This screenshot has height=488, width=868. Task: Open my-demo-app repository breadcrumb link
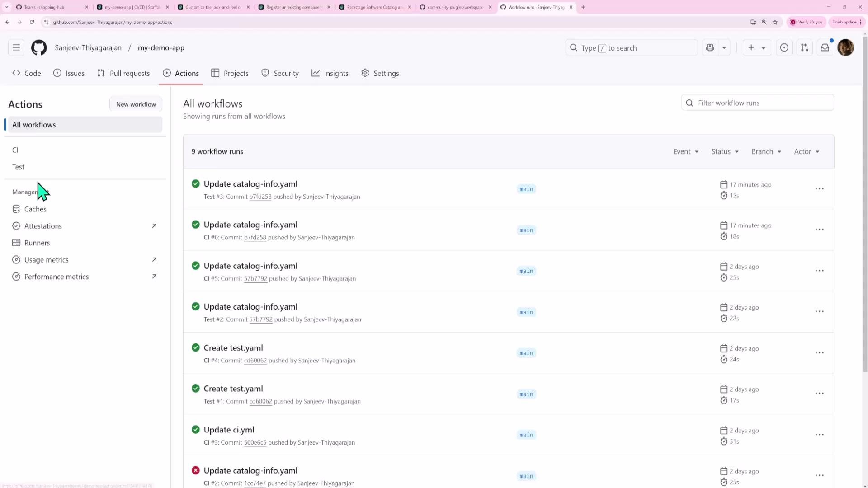[x=161, y=47]
